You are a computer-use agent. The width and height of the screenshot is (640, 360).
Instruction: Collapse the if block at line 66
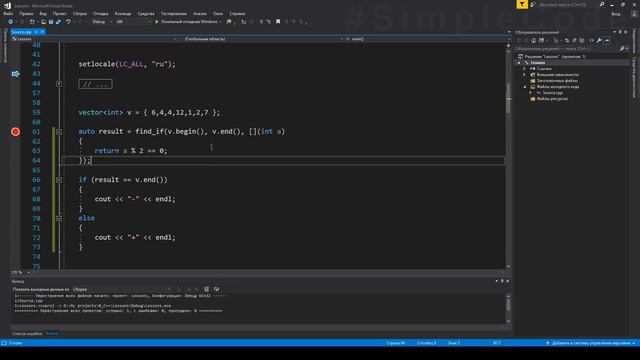coord(59,180)
